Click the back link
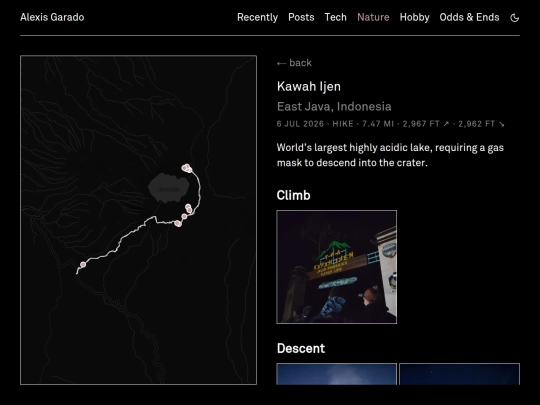The image size is (540, 405). pyautogui.click(x=294, y=63)
